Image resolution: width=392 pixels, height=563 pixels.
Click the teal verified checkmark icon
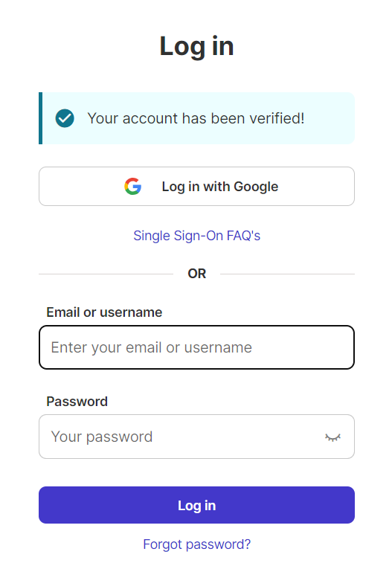(x=65, y=118)
